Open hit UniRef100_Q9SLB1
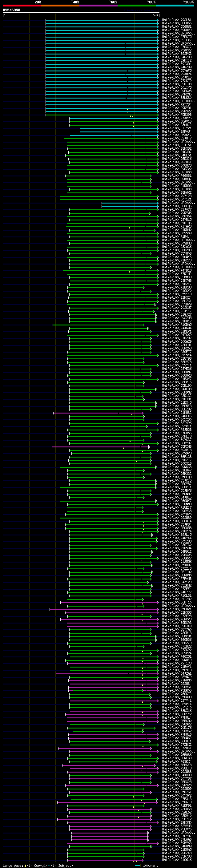Screen dimensions: 197x868 coord(177,20)
